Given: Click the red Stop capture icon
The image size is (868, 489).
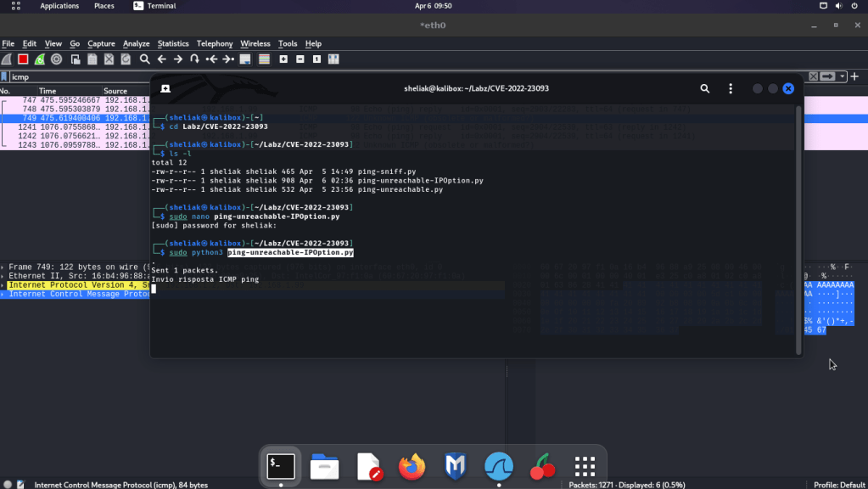Looking at the screenshot, I should [23, 59].
